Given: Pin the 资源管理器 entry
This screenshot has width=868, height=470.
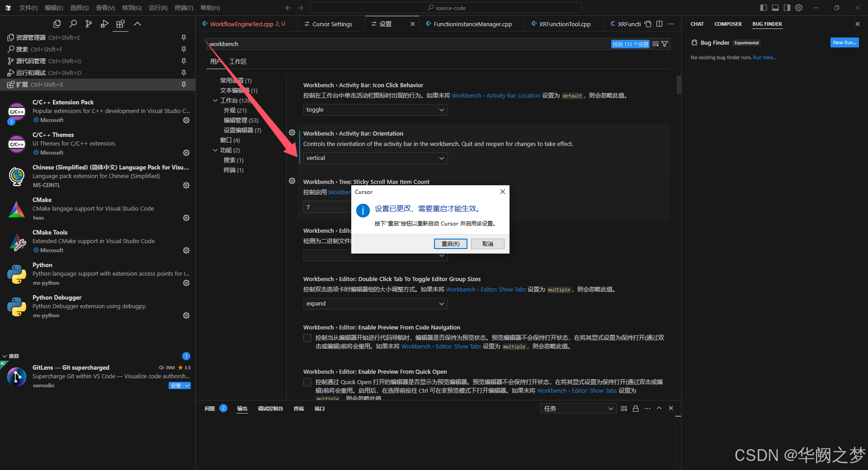Looking at the screenshot, I should 184,38.
